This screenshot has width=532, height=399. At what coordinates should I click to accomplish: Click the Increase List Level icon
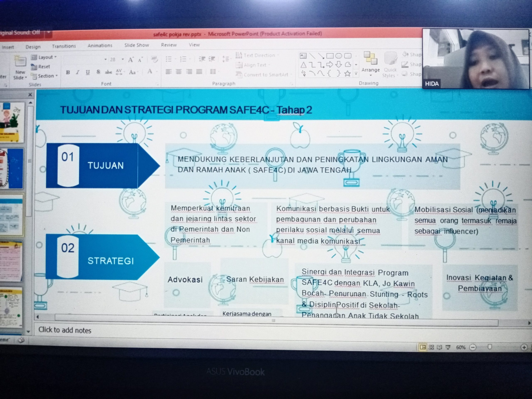(x=212, y=59)
